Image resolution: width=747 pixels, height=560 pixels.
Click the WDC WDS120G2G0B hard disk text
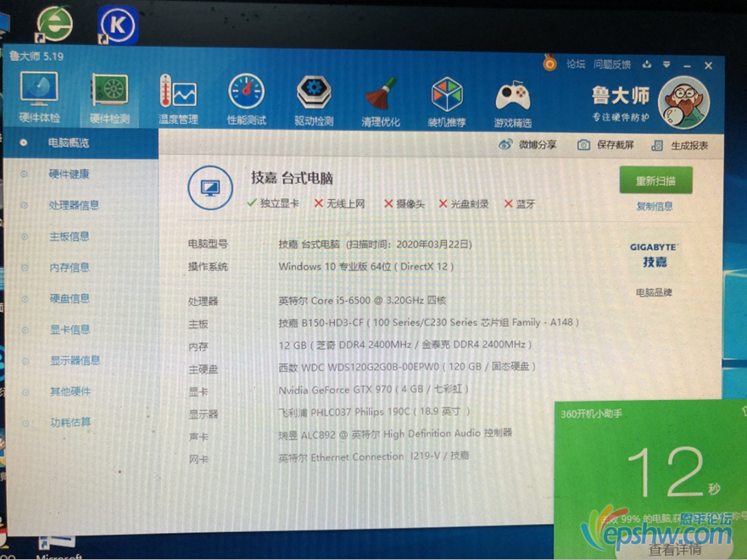click(x=407, y=366)
